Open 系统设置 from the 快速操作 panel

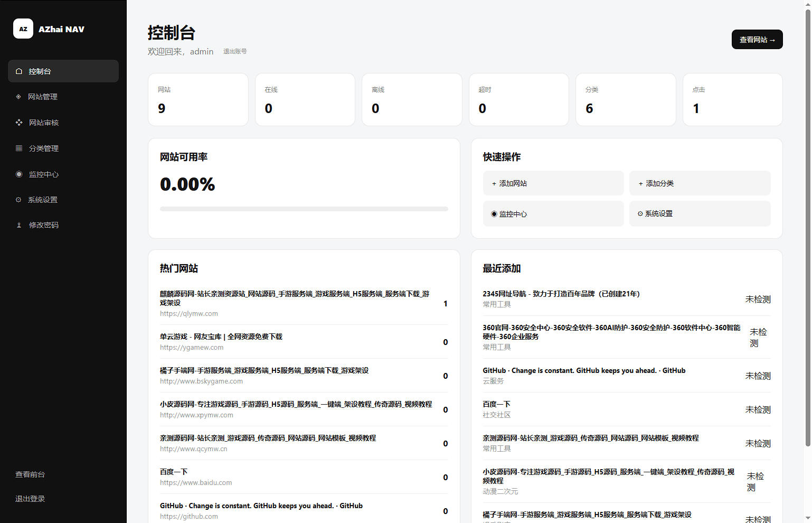[700, 214]
